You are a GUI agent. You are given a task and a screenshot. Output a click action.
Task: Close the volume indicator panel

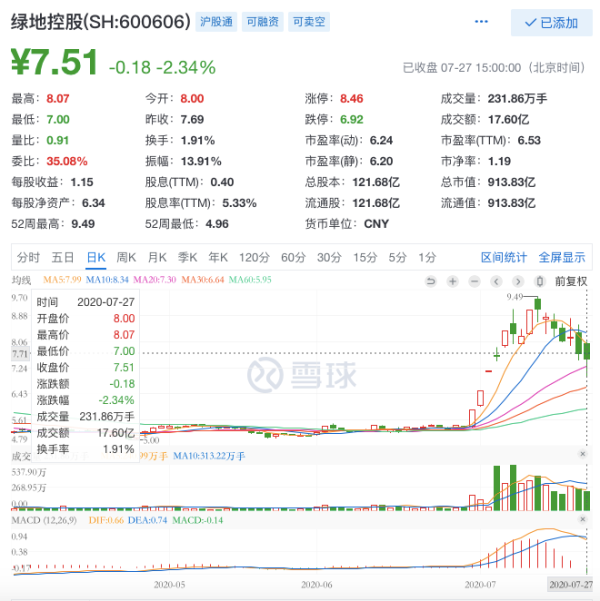(x=583, y=454)
